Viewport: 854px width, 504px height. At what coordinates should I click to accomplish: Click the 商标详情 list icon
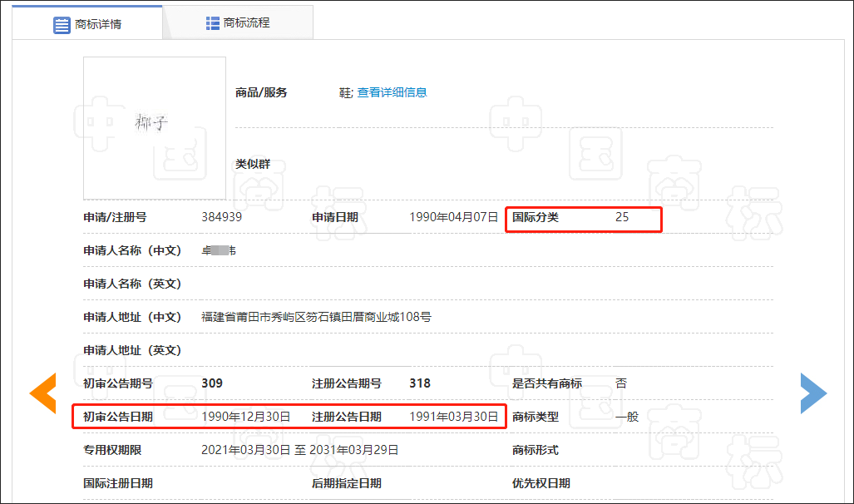click(x=62, y=25)
